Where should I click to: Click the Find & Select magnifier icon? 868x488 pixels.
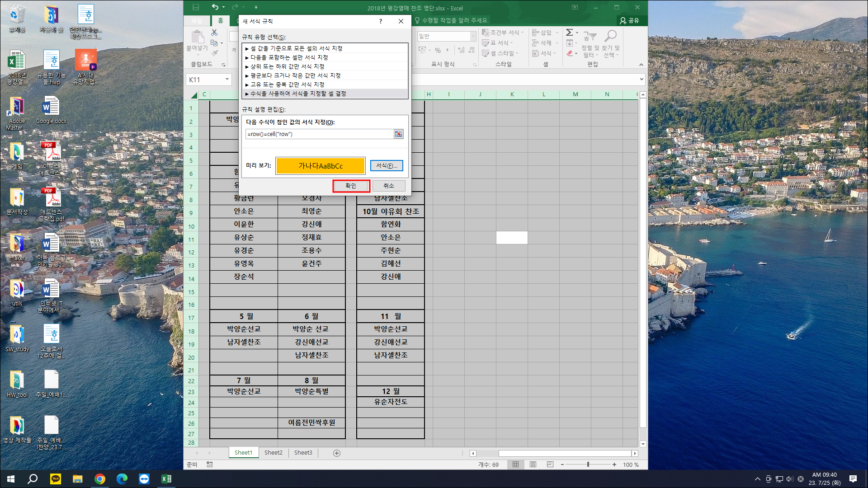[x=611, y=36]
